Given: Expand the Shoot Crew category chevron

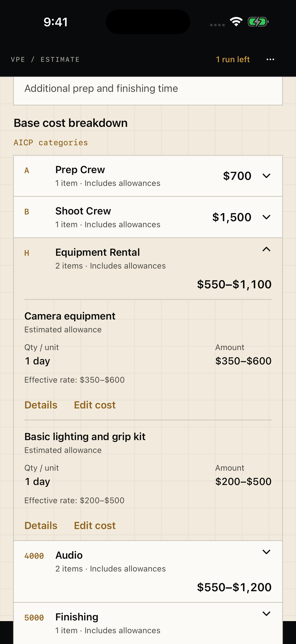Looking at the screenshot, I should pyautogui.click(x=266, y=217).
